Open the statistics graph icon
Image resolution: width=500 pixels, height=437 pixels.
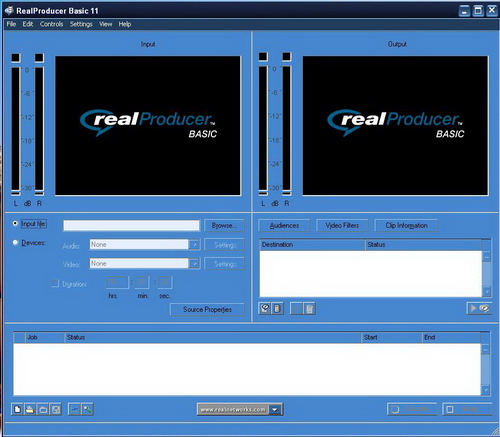coord(75,409)
